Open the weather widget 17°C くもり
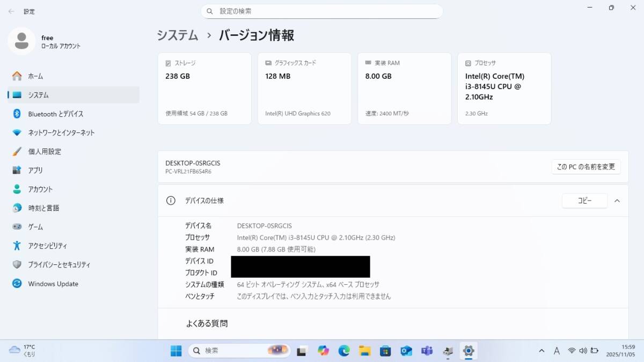The image size is (644, 362). [x=23, y=351]
